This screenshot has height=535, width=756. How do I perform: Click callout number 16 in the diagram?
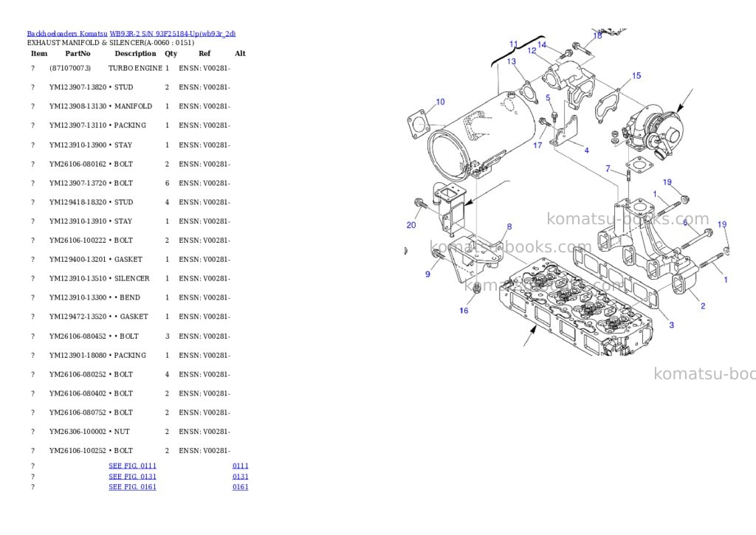pos(464,311)
